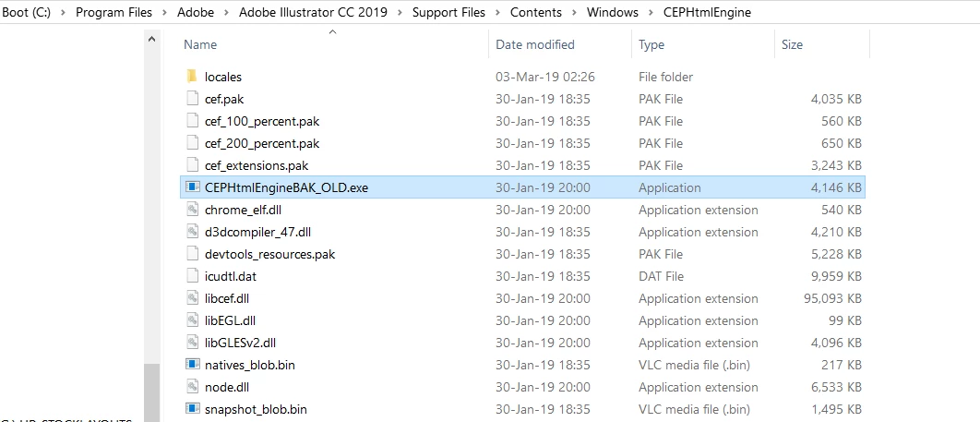Select the libEGL.dll file icon

pos(193,320)
